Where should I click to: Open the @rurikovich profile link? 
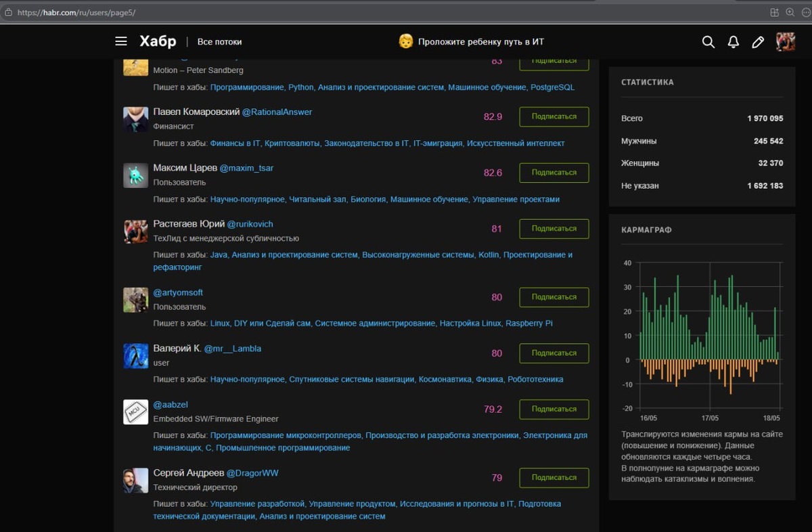pyautogui.click(x=250, y=224)
